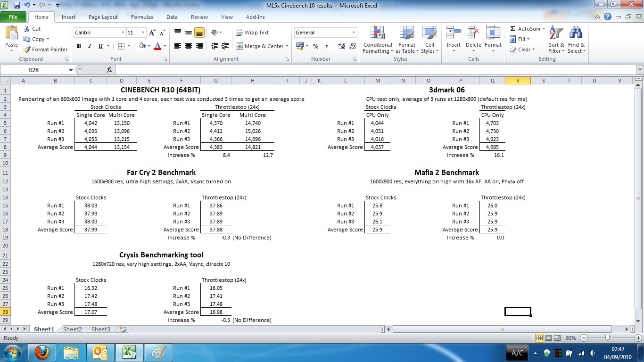Switch to the Review tab
644x362 pixels.
point(199,17)
